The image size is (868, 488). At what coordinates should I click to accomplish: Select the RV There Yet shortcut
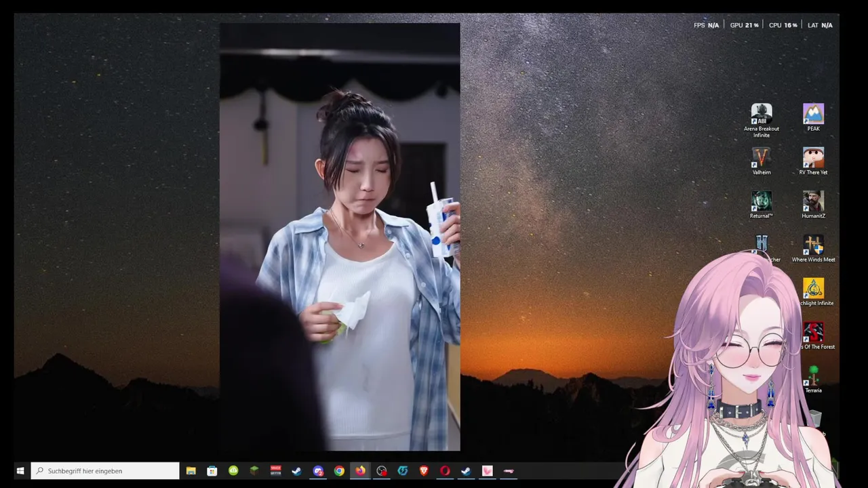pos(813,161)
